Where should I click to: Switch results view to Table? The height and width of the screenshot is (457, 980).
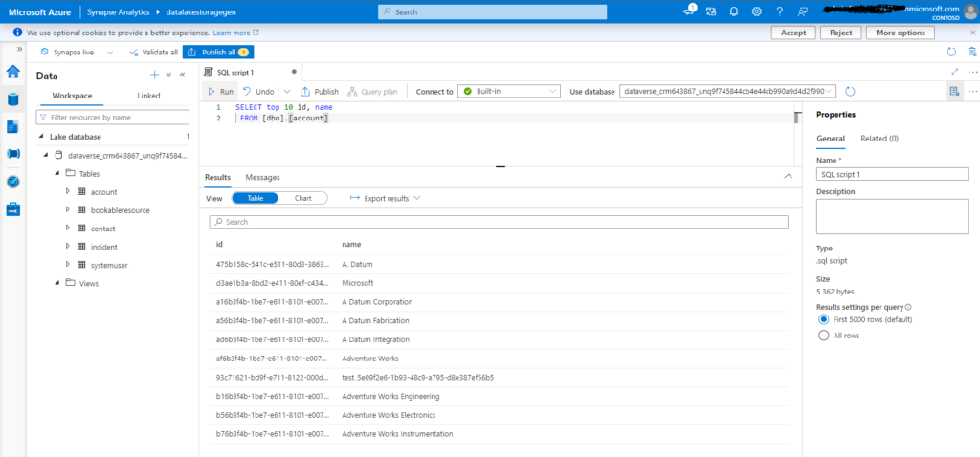(256, 198)
